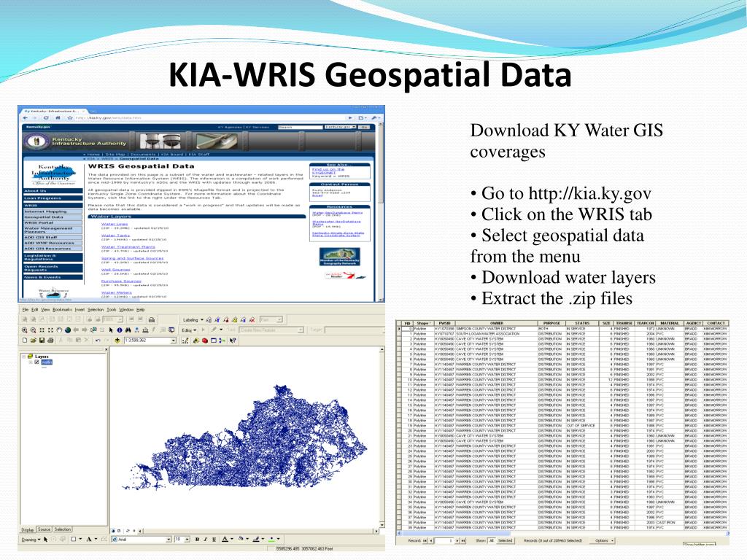Screen dimensions: 747x560
Task: Print the map from the standard toolbar
Action: click(50, 341)
